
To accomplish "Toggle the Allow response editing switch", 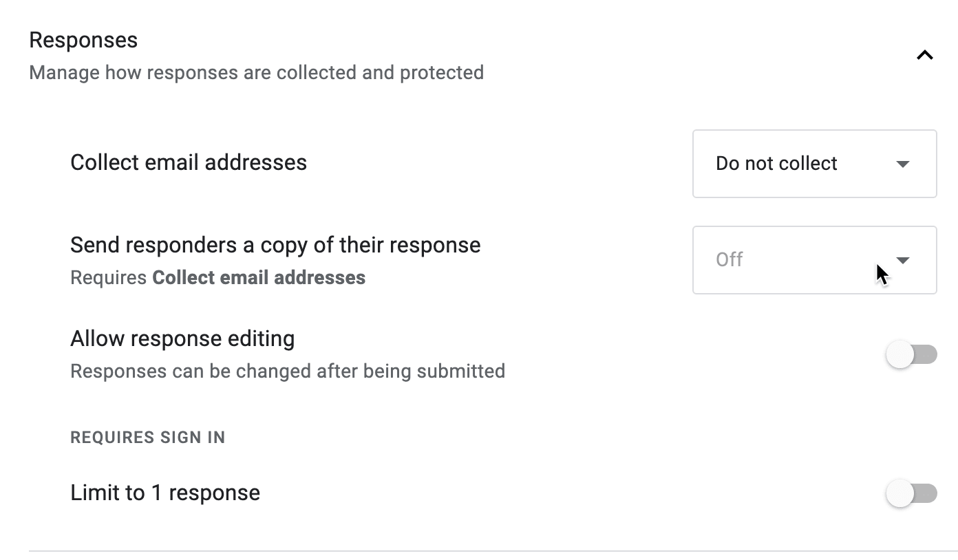I will [912, 354].
